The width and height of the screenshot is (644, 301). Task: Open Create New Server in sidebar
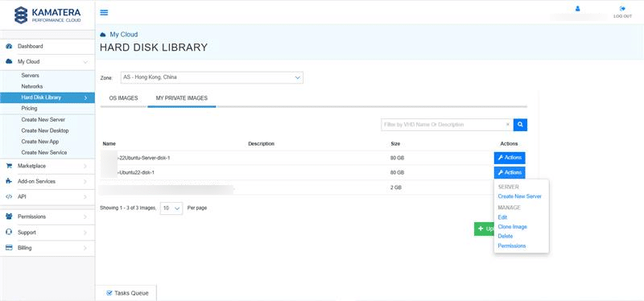click(43, 119)
